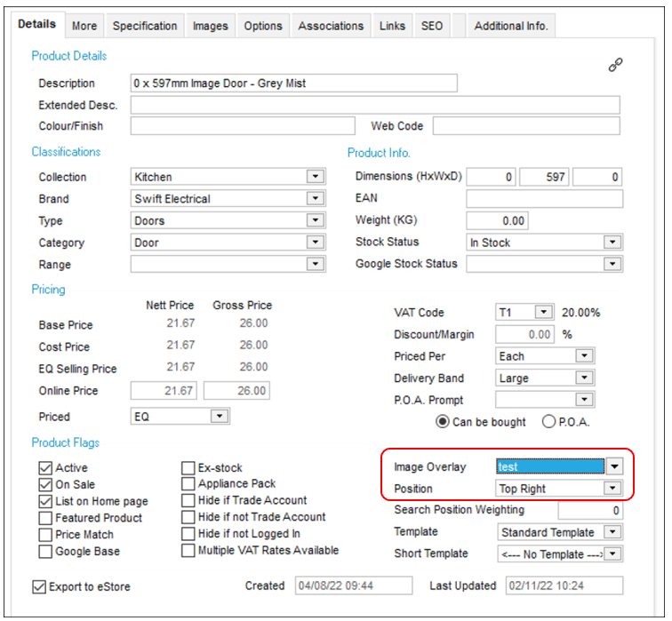Image resolution: width=672 pixels, height=621 pixels.
Task: Open the SEO tab
Action: click(x=432, y=26)
